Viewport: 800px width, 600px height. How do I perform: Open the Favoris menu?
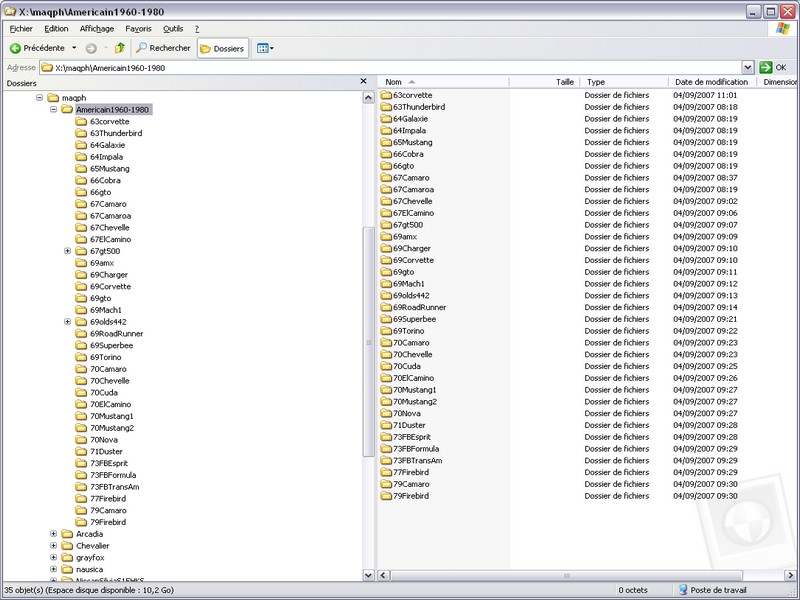pyautogui.click(x=138, y=29)
